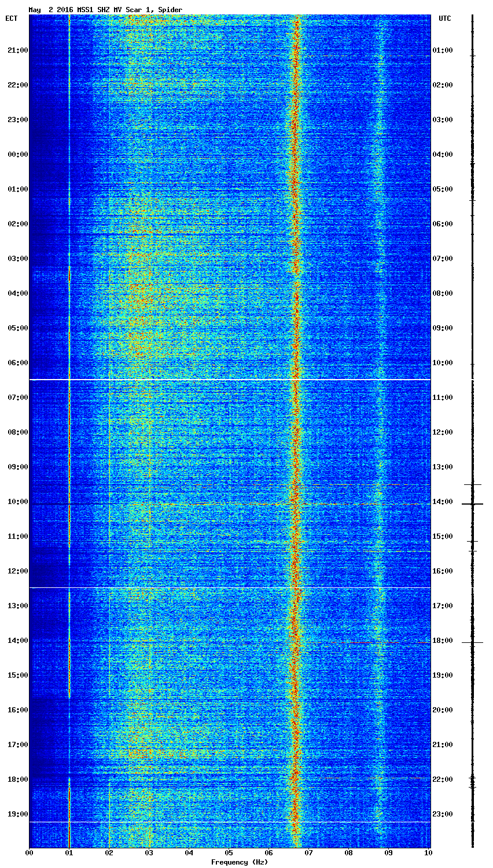This screenshot has width=493, height=868.
Task: Pick the '18:00' label on UTC axis
Action: tap(443, 641)
